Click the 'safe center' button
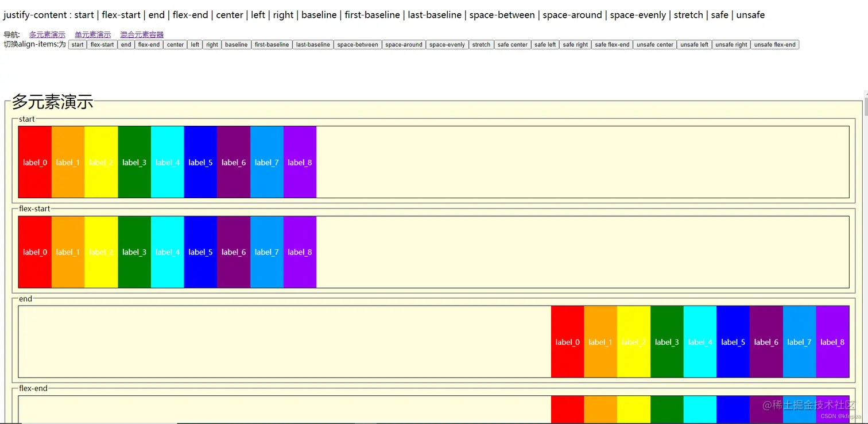868x424 pixels. pos(512,44)
